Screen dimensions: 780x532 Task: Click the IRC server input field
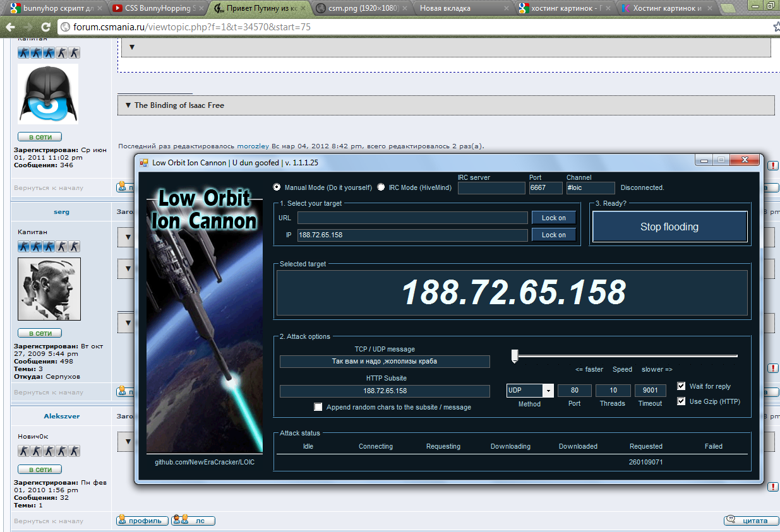point(491,188)
